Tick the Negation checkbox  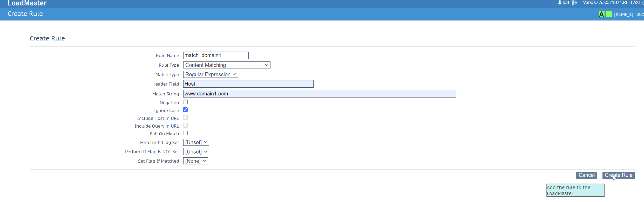(185, 102)
